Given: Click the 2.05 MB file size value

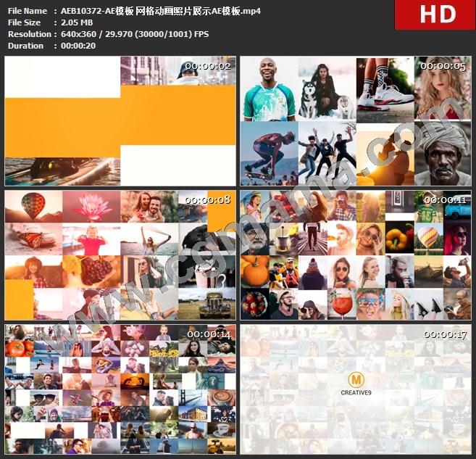Looking at the screenshot, I should click(71, 22).
